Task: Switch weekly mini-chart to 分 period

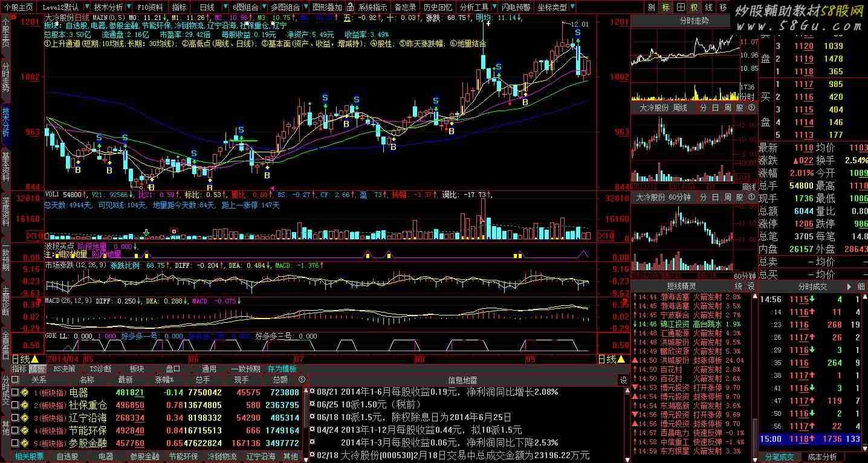Action: click(704, 108)
